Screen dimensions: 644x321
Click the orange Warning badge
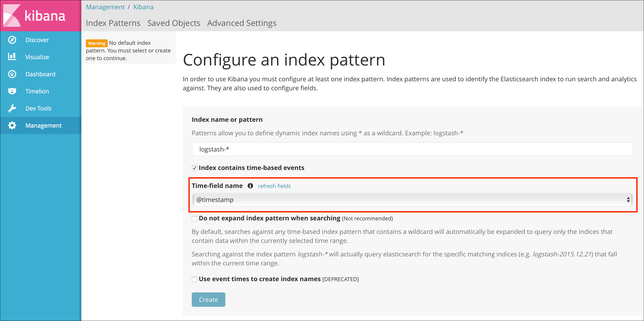[x=96, y=43]
